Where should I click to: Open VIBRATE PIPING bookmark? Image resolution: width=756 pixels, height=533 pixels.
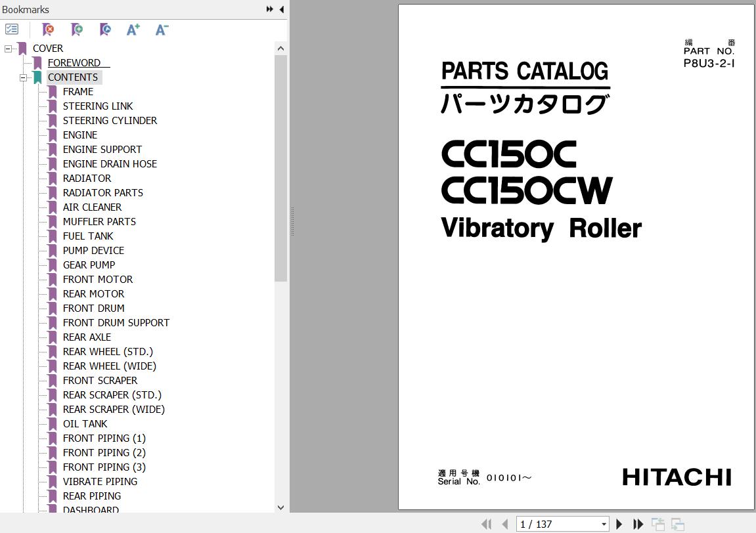pos(100,482)
